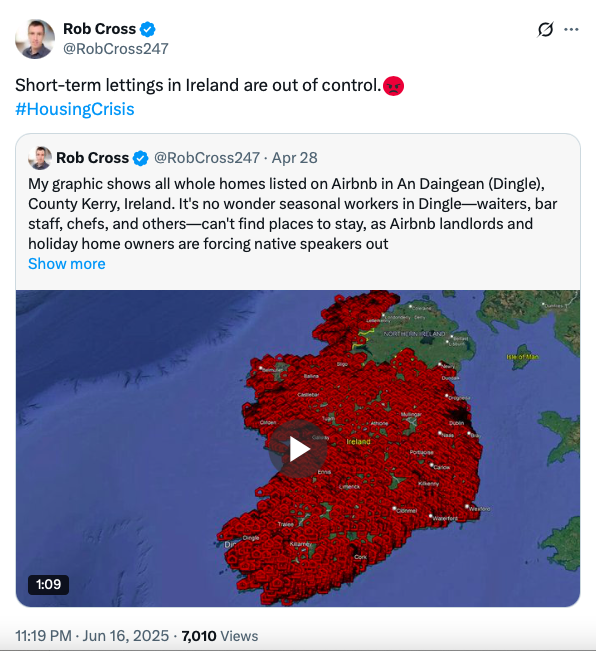596x651 pixels.
Task: Click the 7,010 Views count
Action: point(220,636)
